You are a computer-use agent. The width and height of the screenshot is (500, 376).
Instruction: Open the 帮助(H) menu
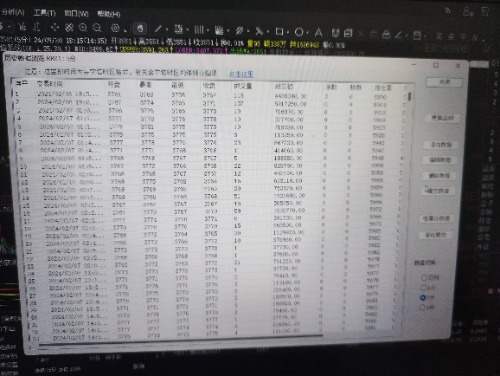109,14
